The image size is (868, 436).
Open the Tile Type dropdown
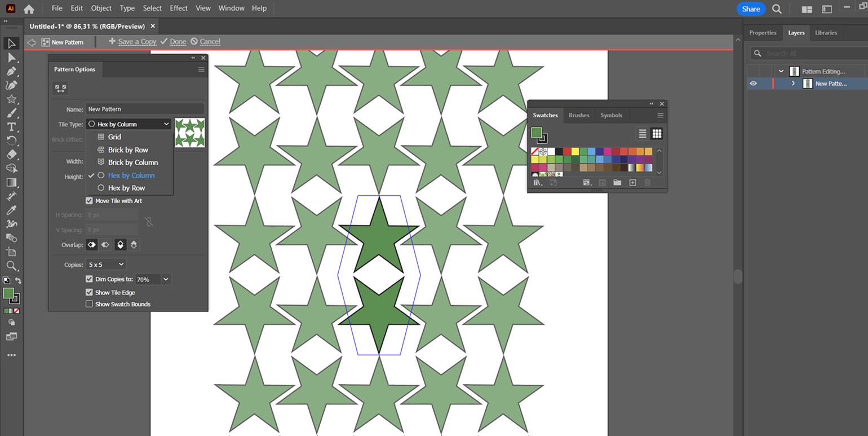tap(129, 124)
